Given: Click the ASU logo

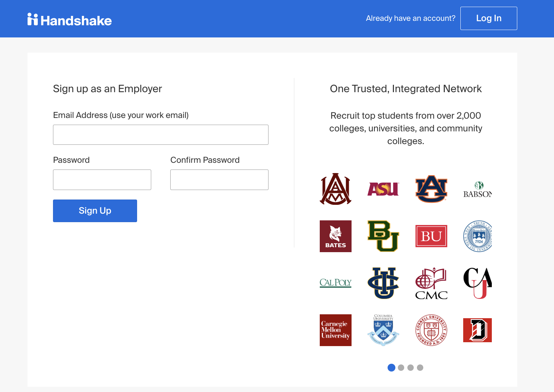Looking at the screenshot, I should pos(383,189).
